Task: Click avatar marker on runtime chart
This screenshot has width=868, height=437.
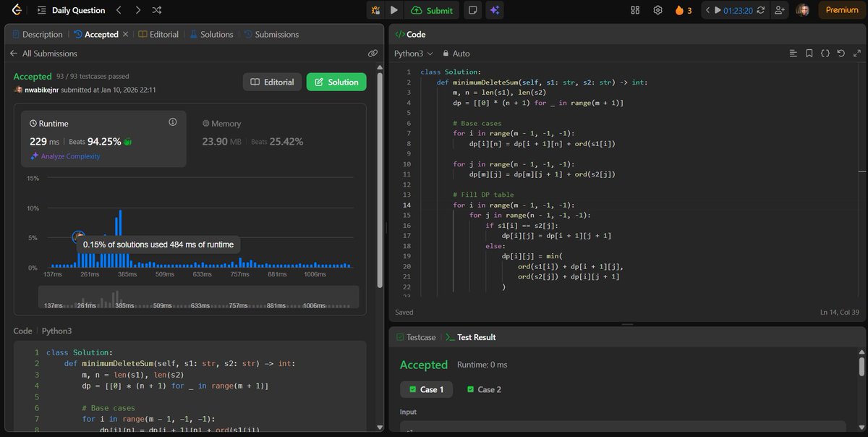Action: 78,237
